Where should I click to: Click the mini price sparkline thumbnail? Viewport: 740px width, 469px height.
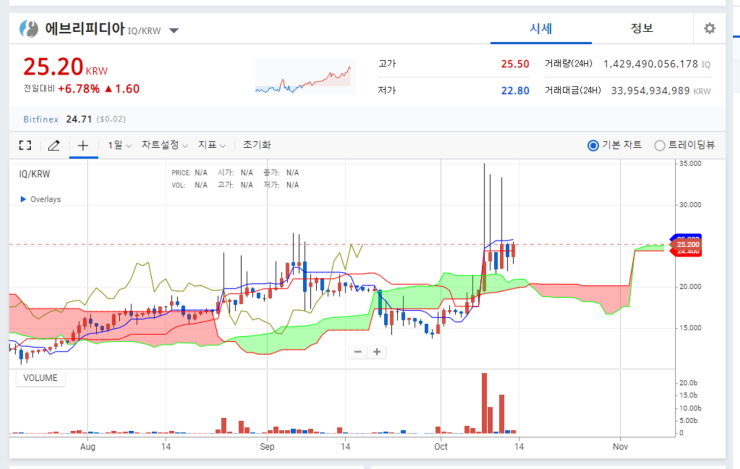pos(305,77)
